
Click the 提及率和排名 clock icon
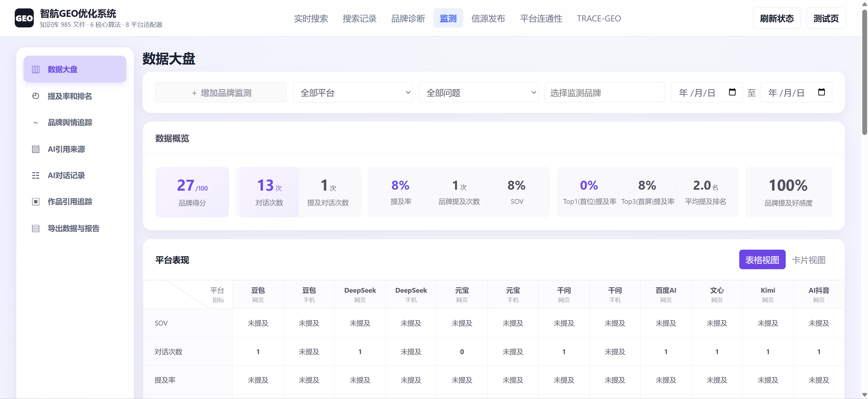pyautogui.click(x=36, y=96)
